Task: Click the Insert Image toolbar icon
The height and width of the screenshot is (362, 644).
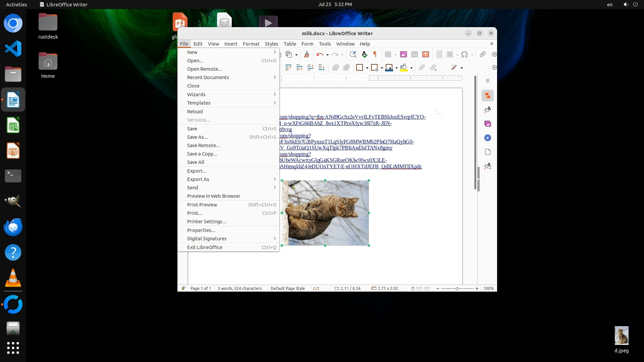Action: tap(404, 54)
